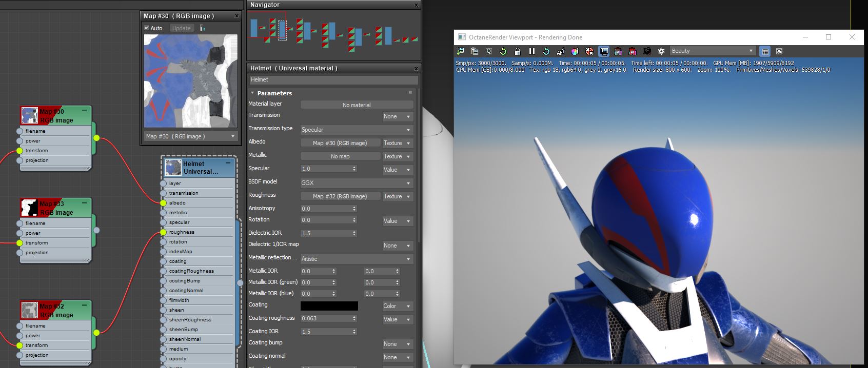Pause rendering with the pause icon
868x368 pixels.
(532, 51)
